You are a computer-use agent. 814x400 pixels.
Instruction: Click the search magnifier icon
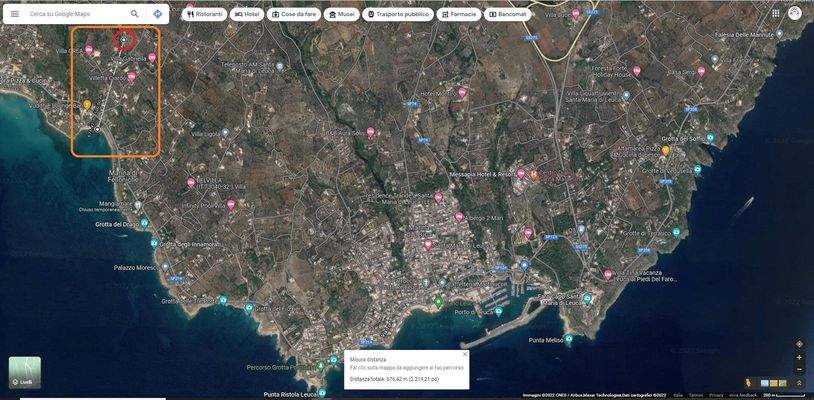[135, 14]
